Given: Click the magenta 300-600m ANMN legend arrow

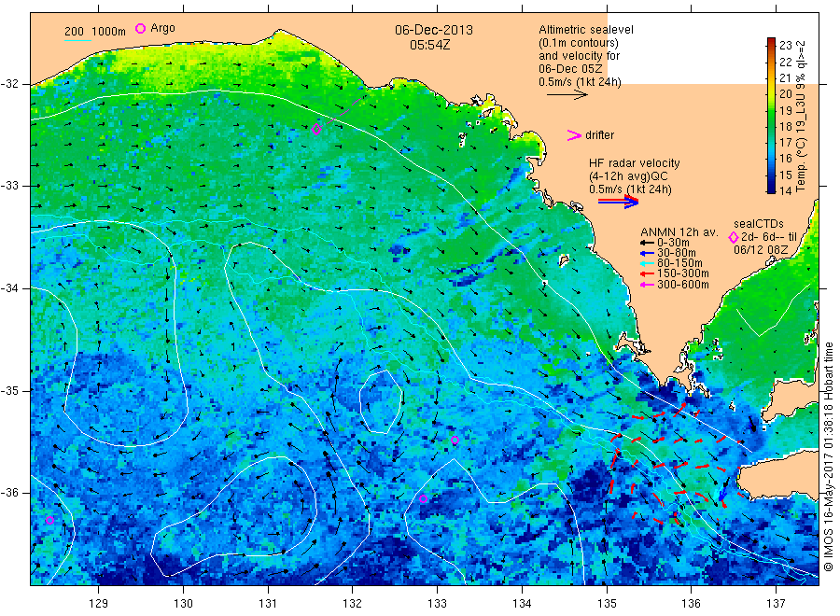Looking at the screenshot, I should (647, 285).
